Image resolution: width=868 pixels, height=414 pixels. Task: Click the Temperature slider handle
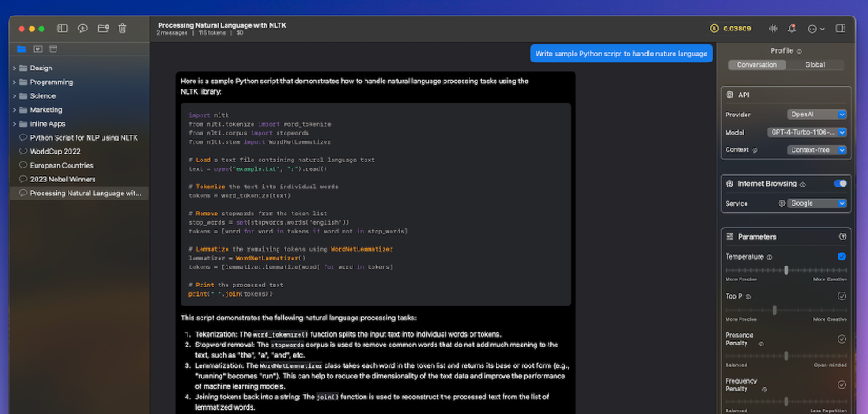pos(786,270)
